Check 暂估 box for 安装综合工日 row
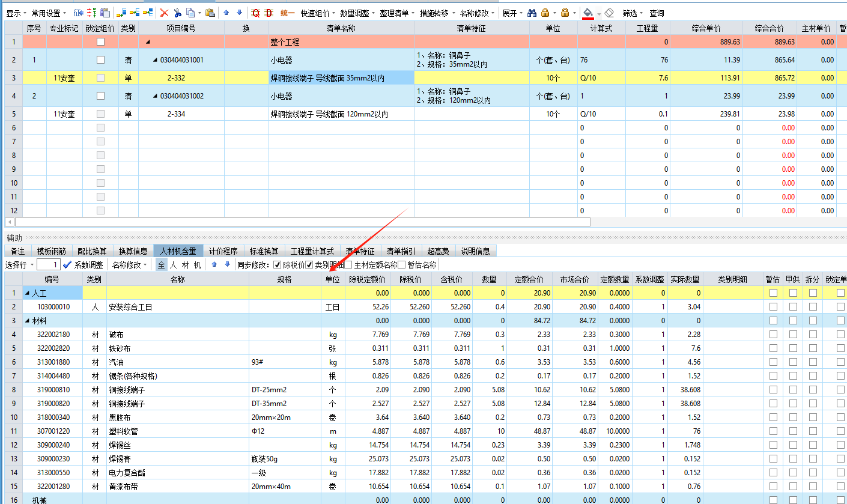The height and width of the screenshot is (504, 847). pos(773,307)
